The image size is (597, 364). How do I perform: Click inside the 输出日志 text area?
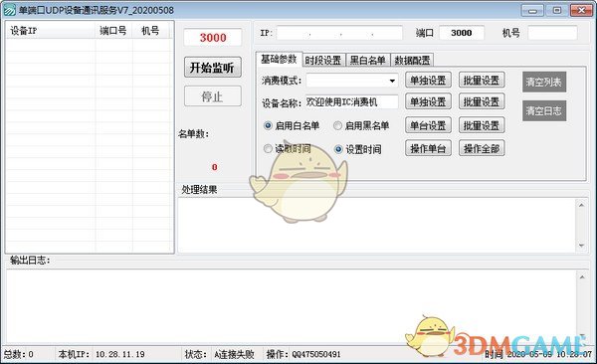292,306
